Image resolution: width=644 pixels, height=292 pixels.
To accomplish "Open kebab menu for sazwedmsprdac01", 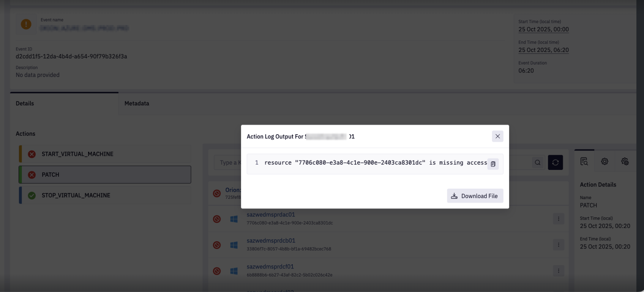I will (558, 219).
